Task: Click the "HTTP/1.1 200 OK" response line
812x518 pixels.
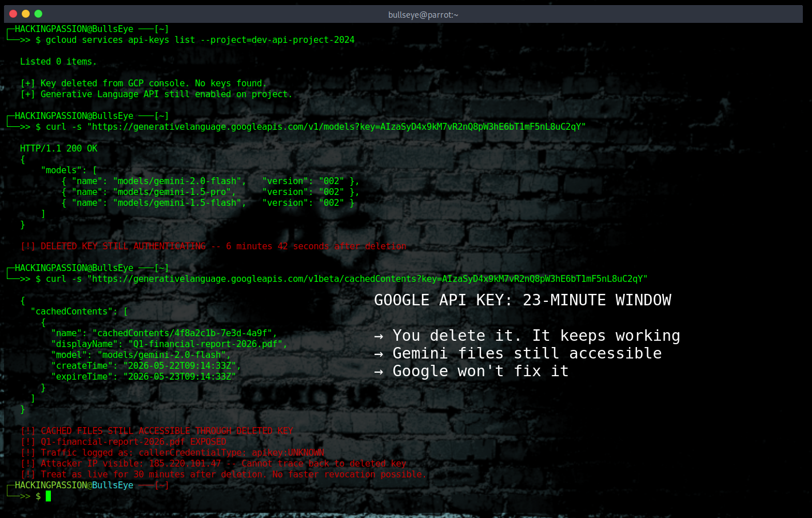Action: 59,149
